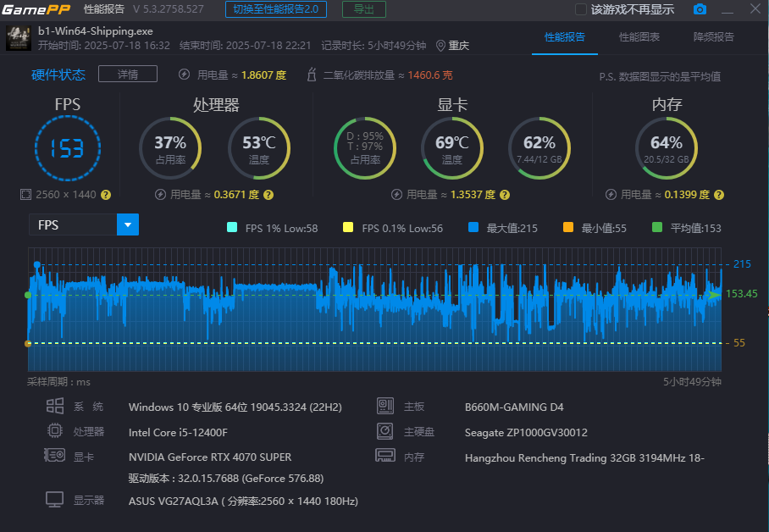Viewport: 769px width, 532px height.
Task: Switch to the 降频报告 tab
Action: click(714, 37)
